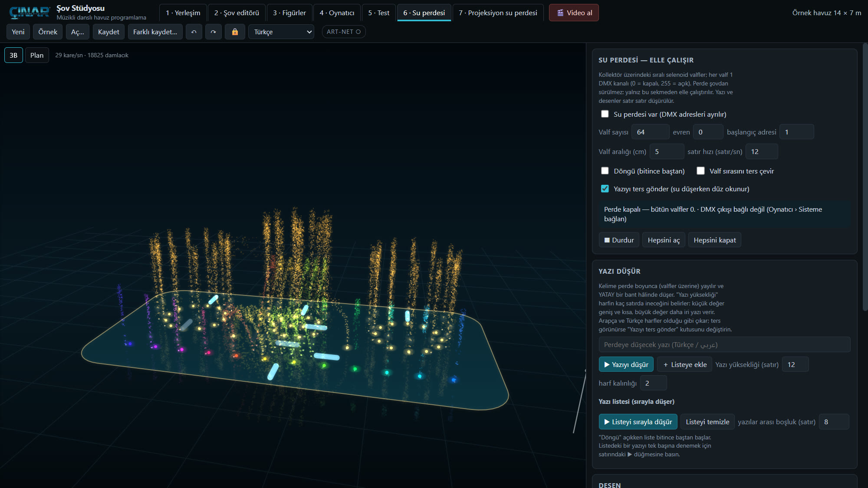Uncheck Yazıyı ters gönder checkbox
The width and height of the screenshot is (868, 488).
[605, 189]
